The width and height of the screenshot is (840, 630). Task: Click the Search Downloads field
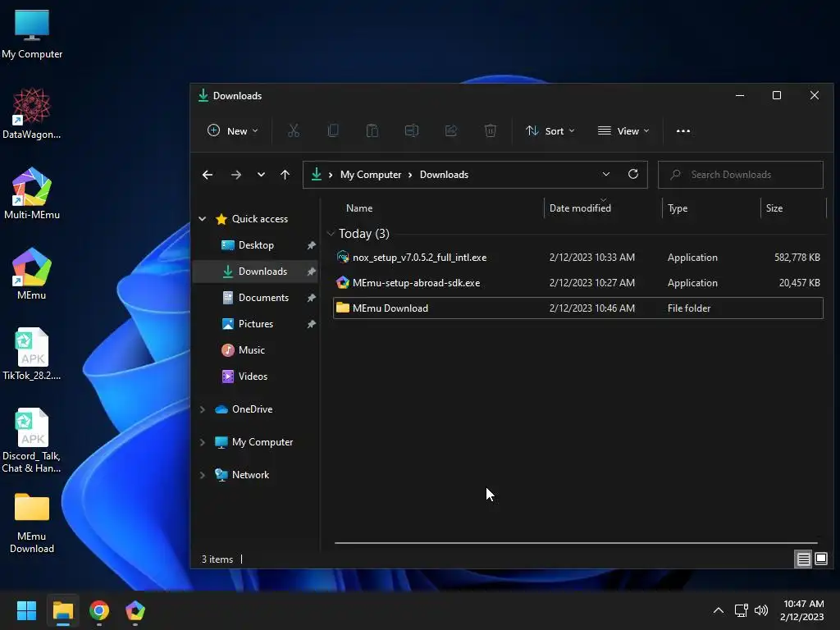coord(741,175)
